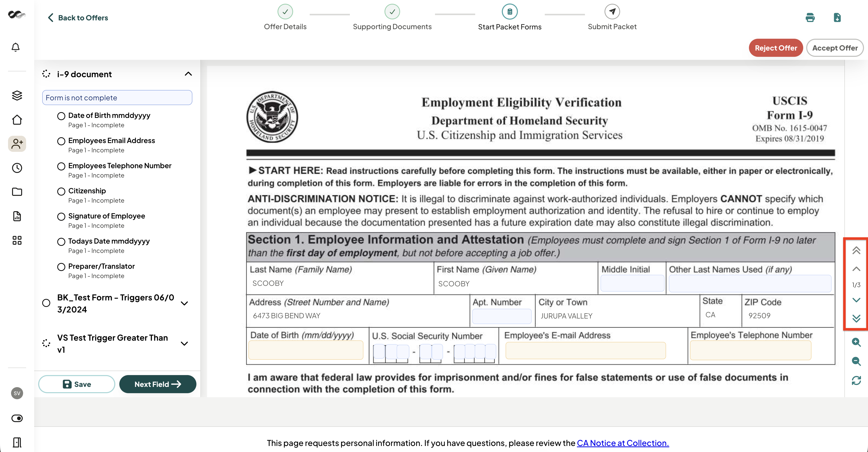868x452 pixels.
Task: Select Employees Telephone Number radio
Action: click(x=61, y=166)
